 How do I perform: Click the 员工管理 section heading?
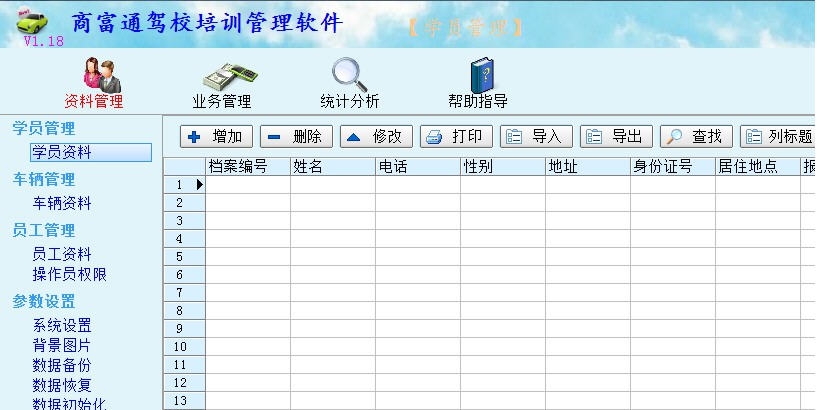(x=44, y=230)
